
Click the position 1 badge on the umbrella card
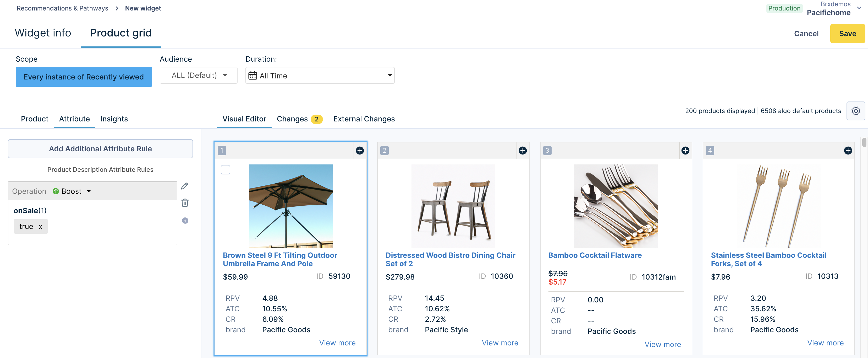222,151
